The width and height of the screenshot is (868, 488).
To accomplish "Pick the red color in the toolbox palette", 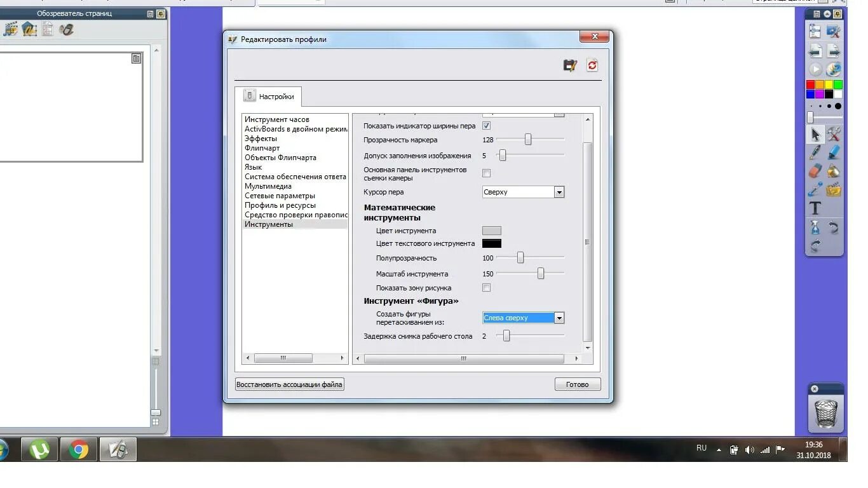I will click(810, 85).
